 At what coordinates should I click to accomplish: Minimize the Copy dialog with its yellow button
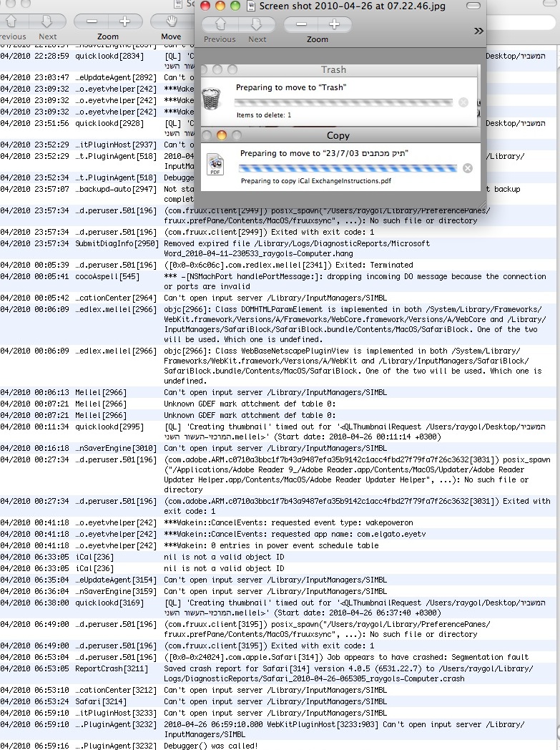click(222, 135)
